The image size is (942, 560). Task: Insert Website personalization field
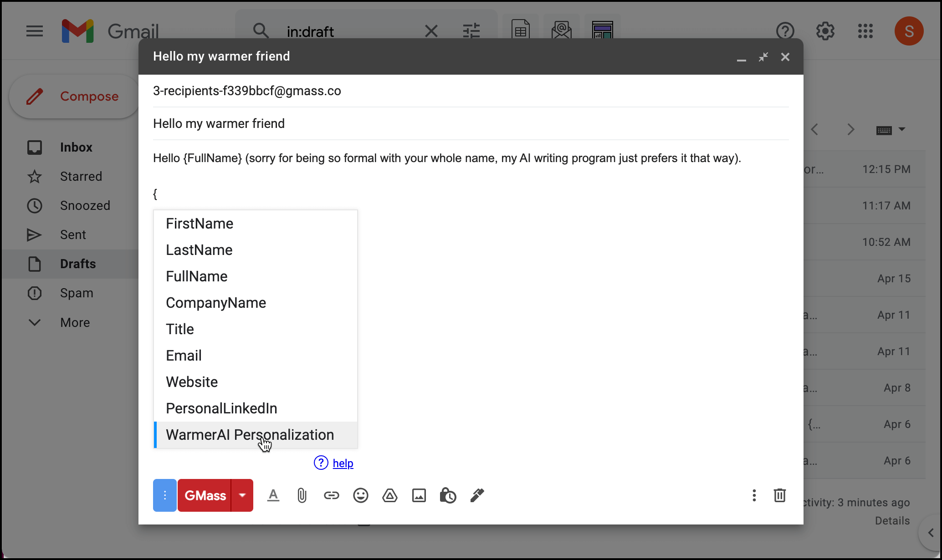(x=256, y=382)
